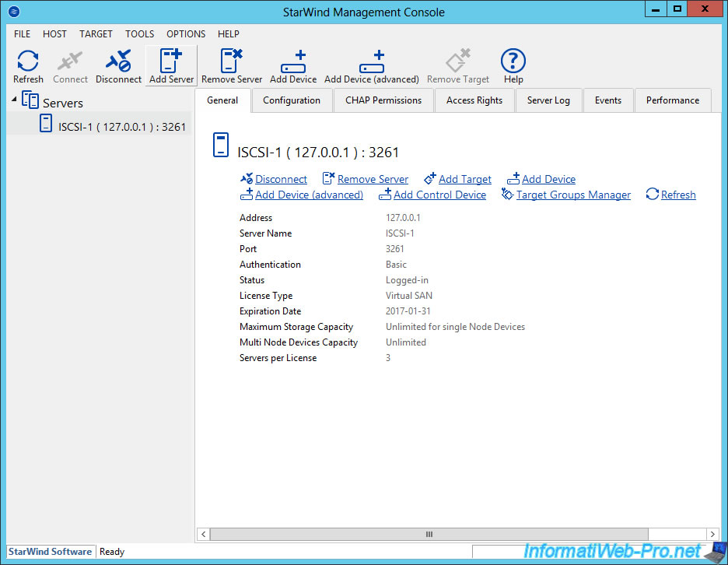Click the large server icon beside heading
Image resolution: width=728 pixels, height=565 pixels.
pyautogui.click(x=221, y=145)
